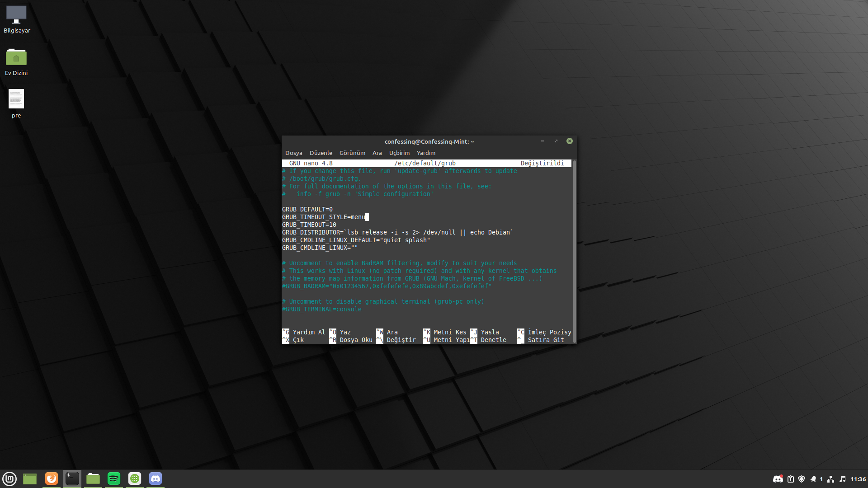Viewport: 868px width, 488px height.
Task: Open the Linux Mint start menu
Action: click(9, 479)
